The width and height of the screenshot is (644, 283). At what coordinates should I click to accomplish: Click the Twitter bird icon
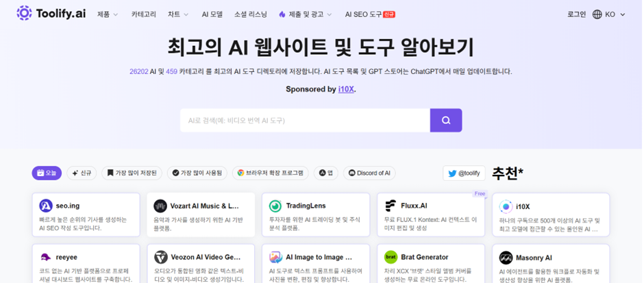point(452,173)
